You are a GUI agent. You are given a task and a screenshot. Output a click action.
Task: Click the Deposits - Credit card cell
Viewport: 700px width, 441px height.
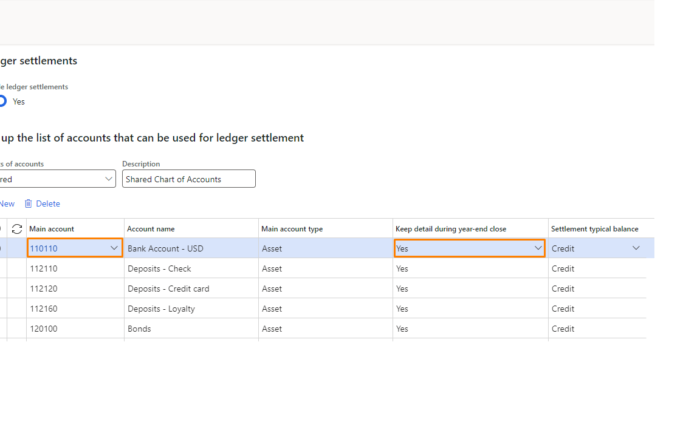pyautogui.click(x=192, y=288)
